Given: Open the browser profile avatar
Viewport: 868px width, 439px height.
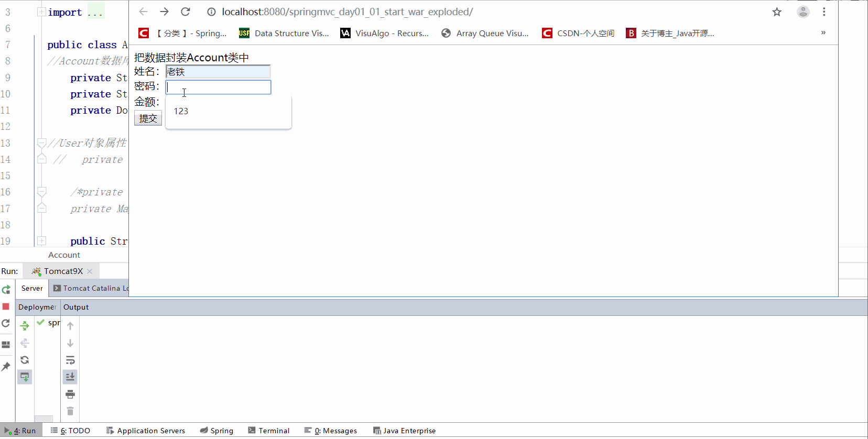Looking at the screenshot, I should coord(803,12).
